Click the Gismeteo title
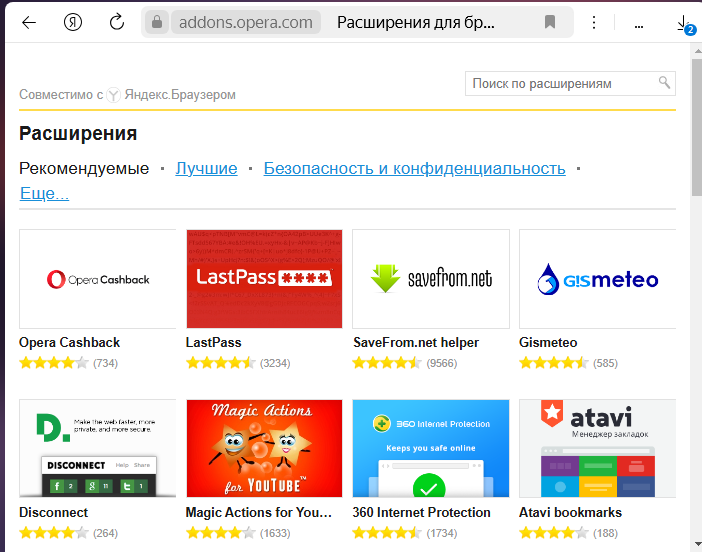 [548, 342]
